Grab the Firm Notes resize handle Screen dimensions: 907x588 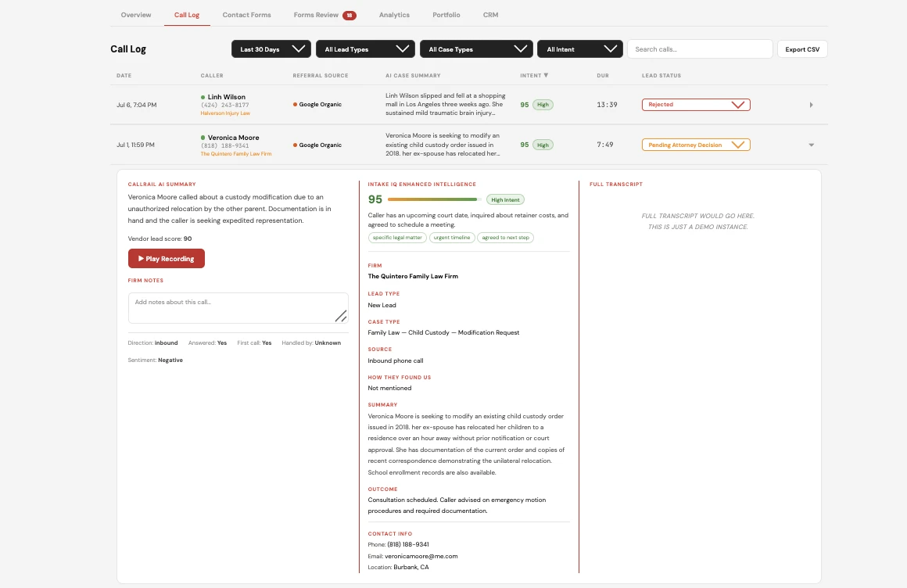341,316
